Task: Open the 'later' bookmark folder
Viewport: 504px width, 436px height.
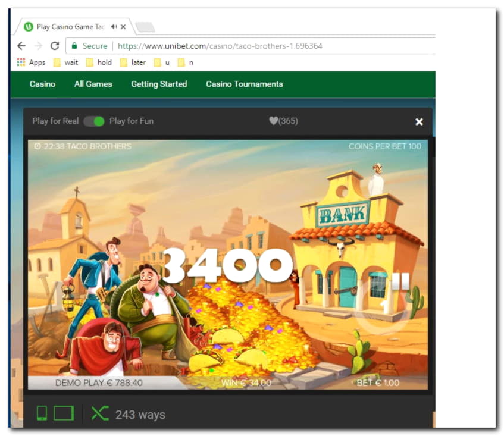Action: pos(133,62)
